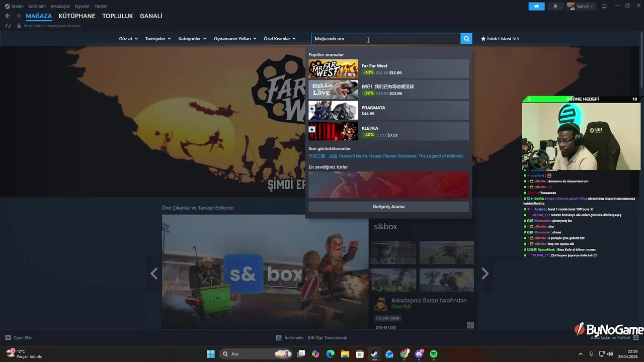Select the KLETKA search suggestion
This screenshot has width=644, height=362.
388,131
